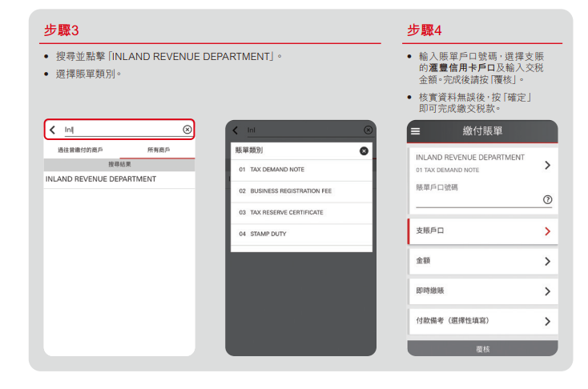Screen dimensions: 588x389
Task: Tap the red chevron on 支賬戶口 row
Action: 547,231
